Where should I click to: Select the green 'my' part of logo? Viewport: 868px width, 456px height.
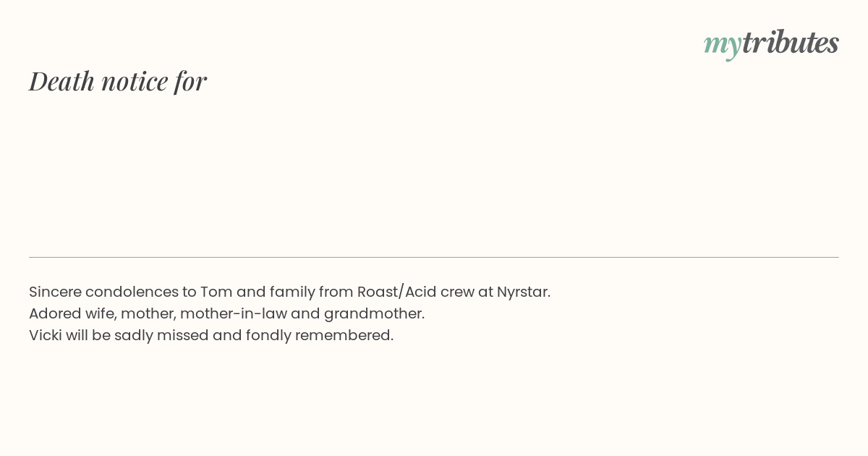point(723,46)
